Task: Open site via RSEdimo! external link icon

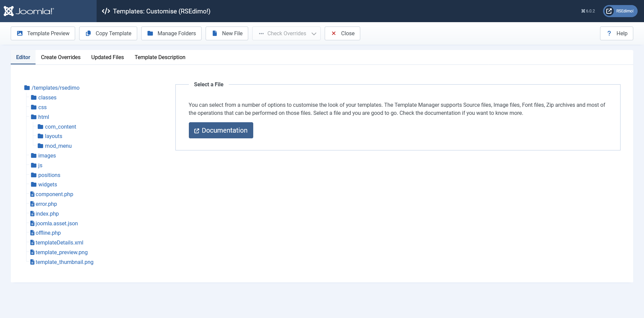Action: pos(609,11)
